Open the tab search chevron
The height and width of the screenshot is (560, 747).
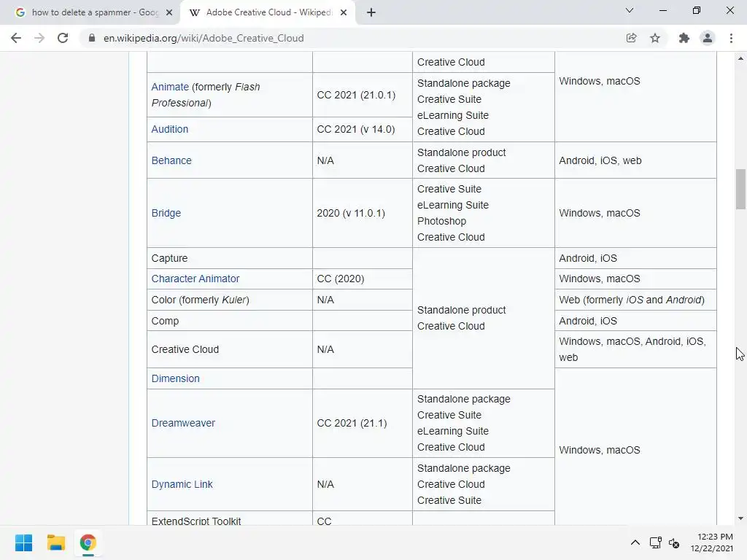(630, 10)
